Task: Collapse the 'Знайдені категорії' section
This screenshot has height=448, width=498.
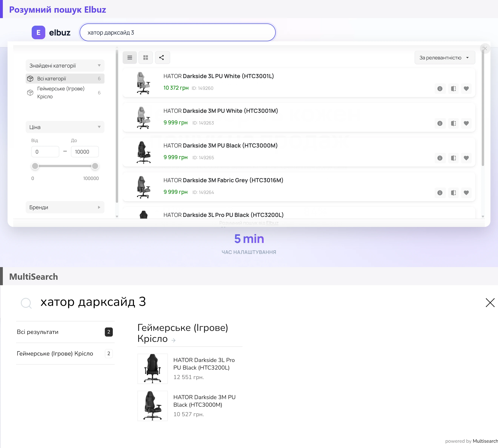Action: click(x=65, y=66)
